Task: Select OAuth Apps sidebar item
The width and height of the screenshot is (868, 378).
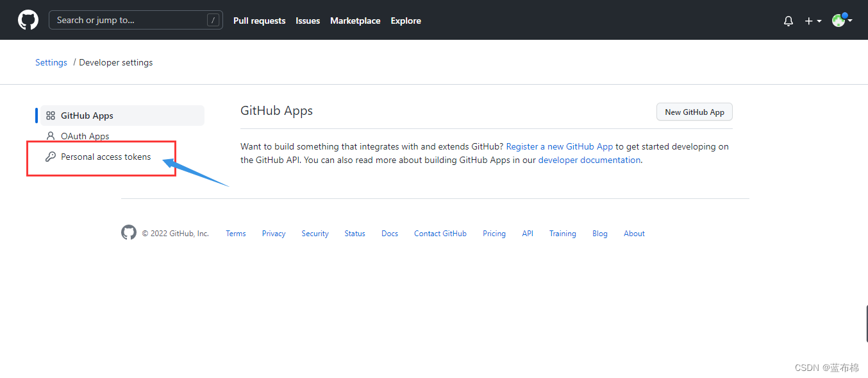Action: (122, 136)
